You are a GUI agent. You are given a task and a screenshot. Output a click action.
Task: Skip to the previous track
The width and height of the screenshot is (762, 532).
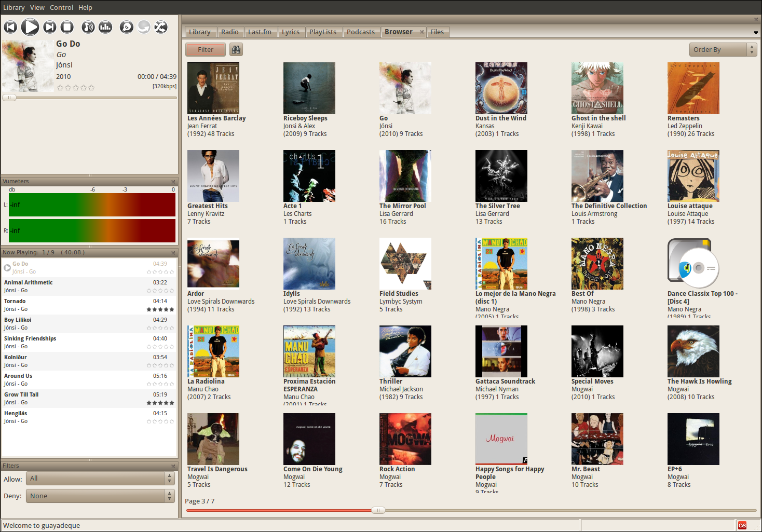point(10,27)
